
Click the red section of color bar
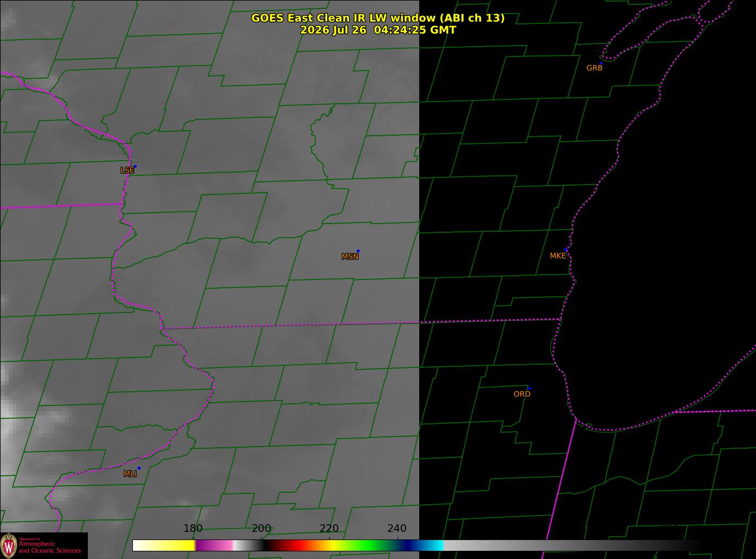(x=297, y=545)
